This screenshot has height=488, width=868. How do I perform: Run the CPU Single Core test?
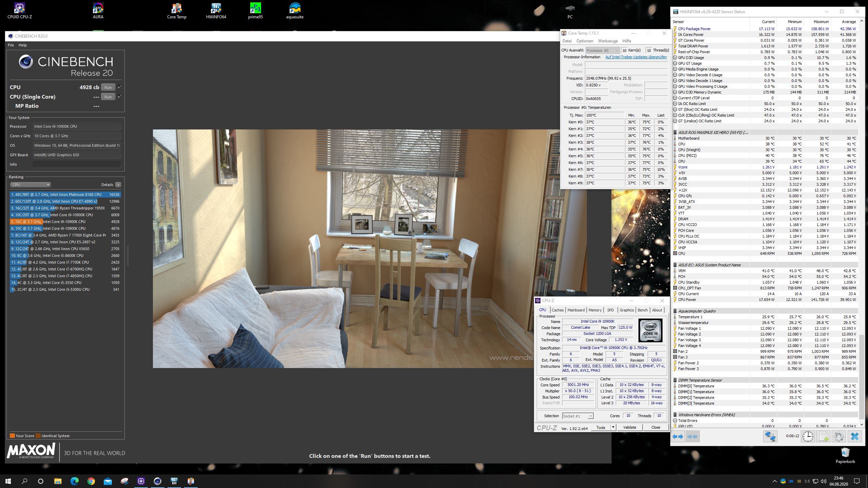108,97
